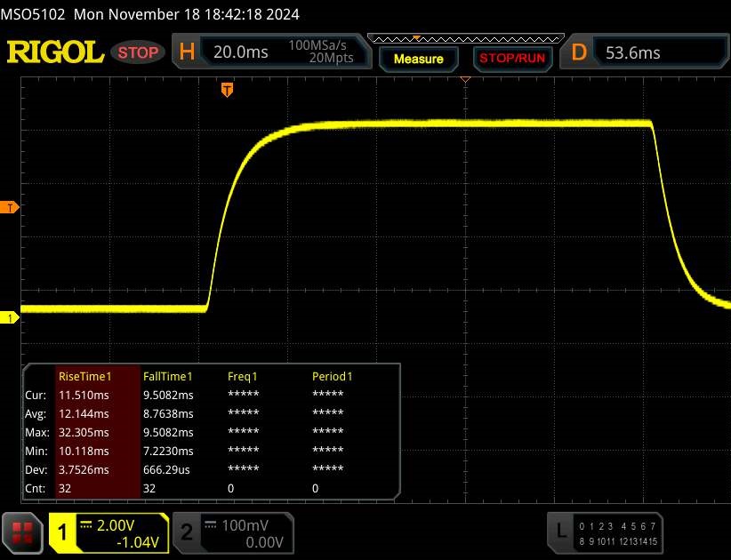Click the channel 1 ground reference marker

[10, 318]
